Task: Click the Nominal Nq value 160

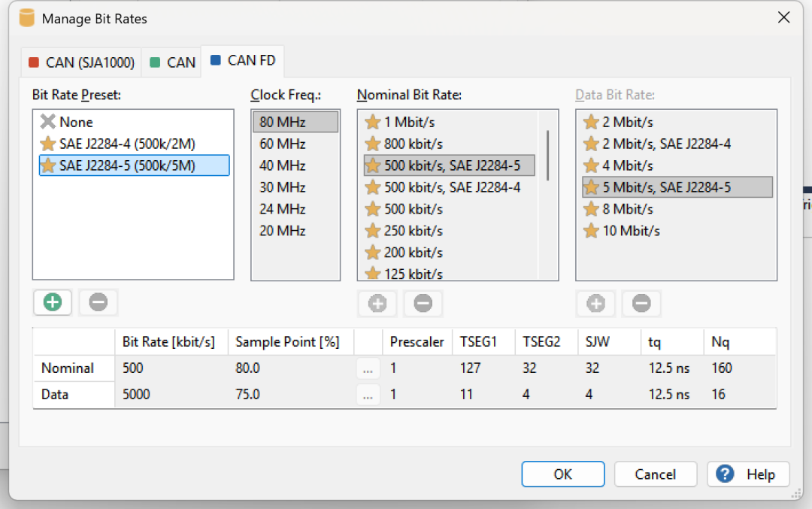Action: point(740,368)
